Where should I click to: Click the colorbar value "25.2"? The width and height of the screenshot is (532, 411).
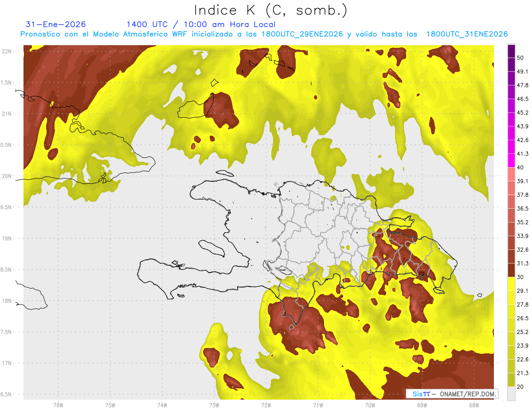[x=523, y=332]
